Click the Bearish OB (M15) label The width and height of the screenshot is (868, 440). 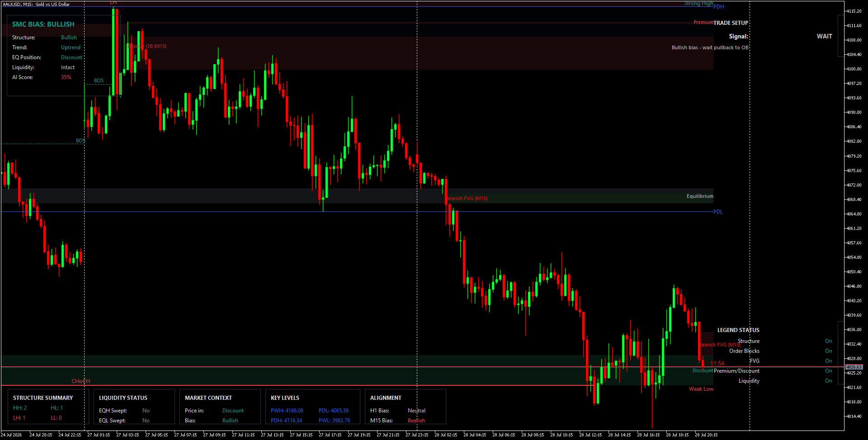[x=147, y=46]
